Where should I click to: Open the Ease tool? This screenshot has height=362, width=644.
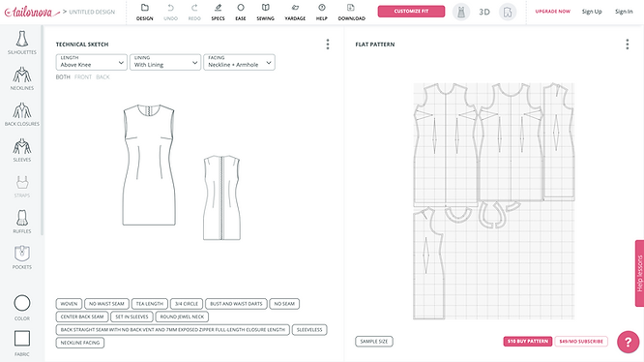[241, 12]
